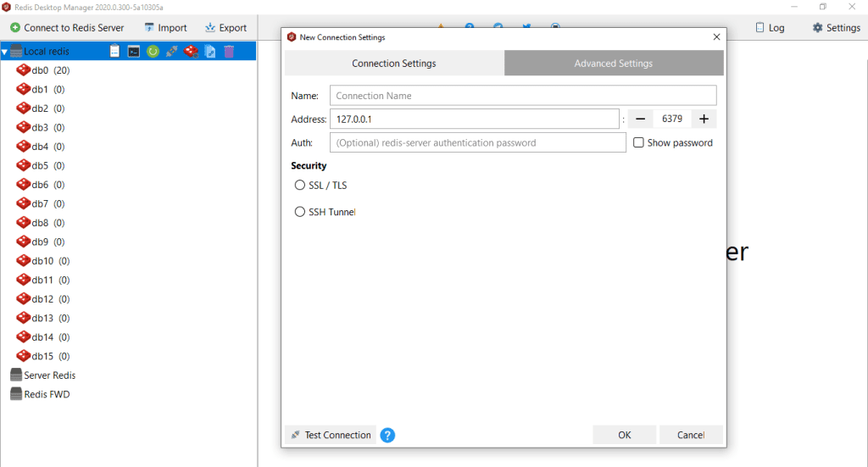Image resolution: width=868 pixels, height=467 pixels.
Task: Disconnect Local redis with the plug icon
Action: click(x=171, y=52)
